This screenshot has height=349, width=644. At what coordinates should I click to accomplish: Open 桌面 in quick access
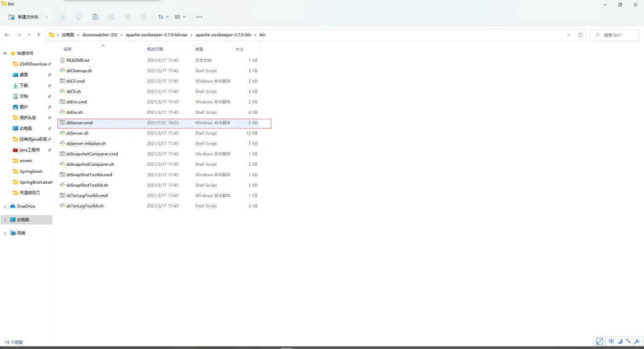21,75
